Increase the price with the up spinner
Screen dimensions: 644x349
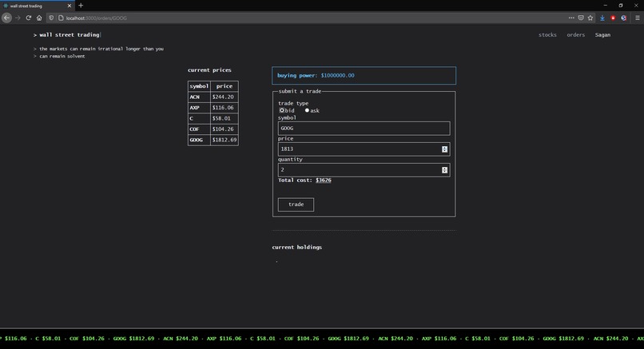(444, 148)
